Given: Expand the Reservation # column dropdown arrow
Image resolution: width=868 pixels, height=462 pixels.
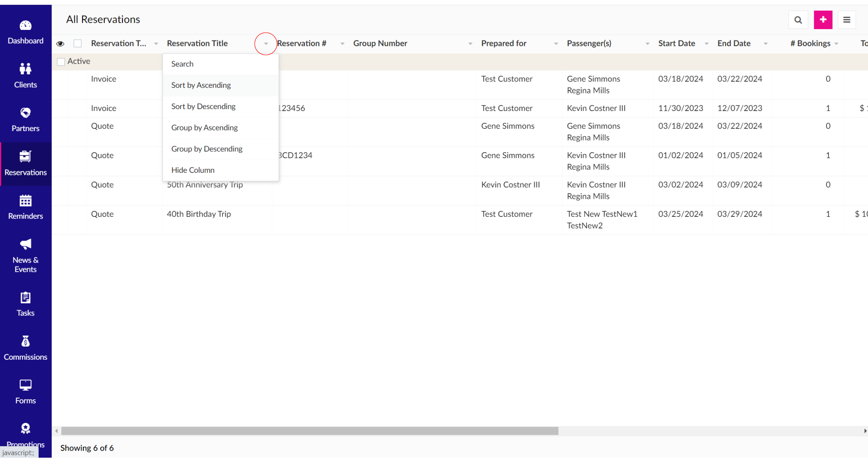Looking at the screenshot, I should click(342, 44).
